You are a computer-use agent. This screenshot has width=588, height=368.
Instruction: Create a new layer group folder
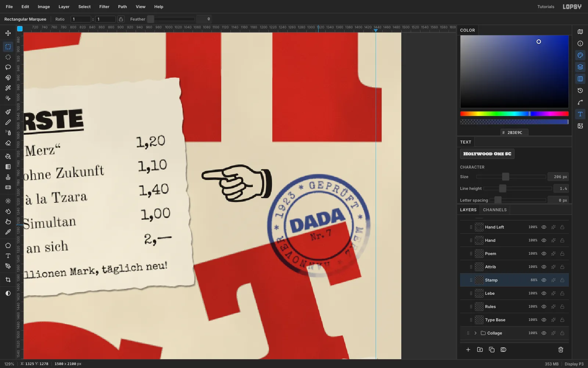pos(480,350)
